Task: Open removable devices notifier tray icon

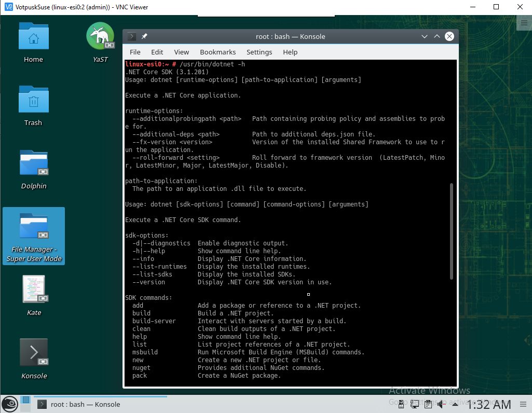Action: (x=401, y=404)
